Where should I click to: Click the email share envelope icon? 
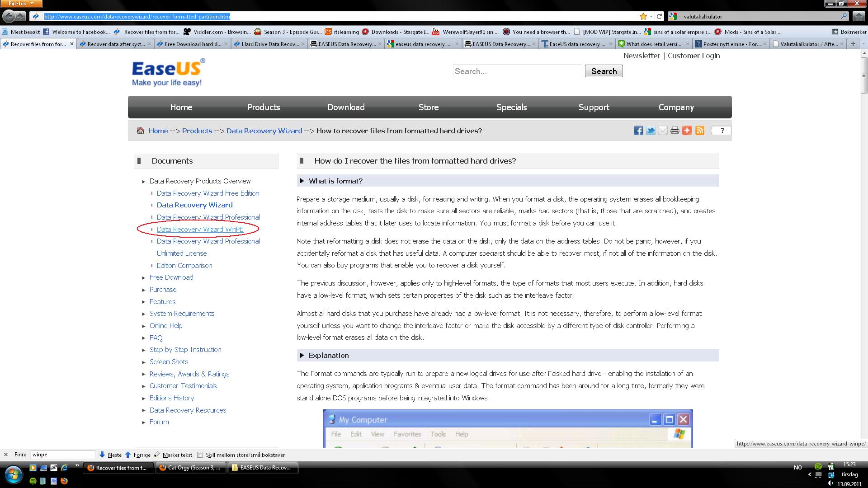click(662, 131)
